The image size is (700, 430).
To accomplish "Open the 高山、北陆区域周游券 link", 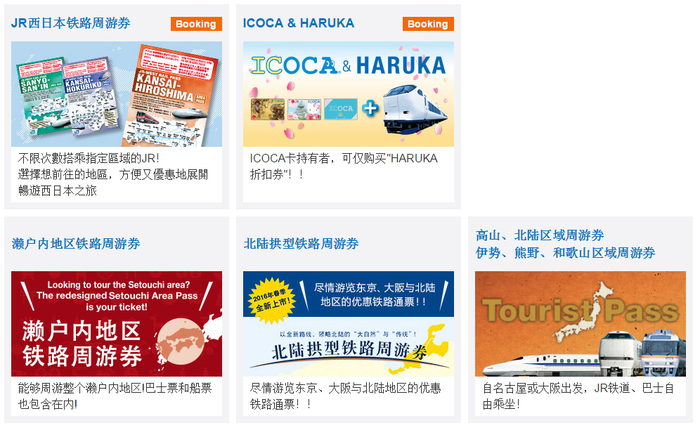I will [x=539, y=235].
